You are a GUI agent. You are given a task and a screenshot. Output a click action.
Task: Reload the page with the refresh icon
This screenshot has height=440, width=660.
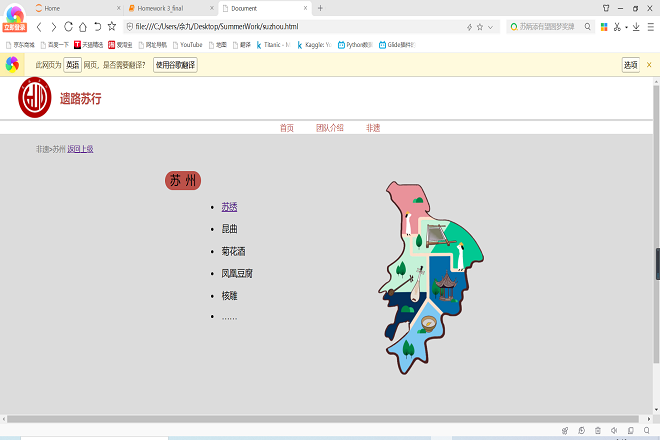pyautogui.click(x=68, y=26)
